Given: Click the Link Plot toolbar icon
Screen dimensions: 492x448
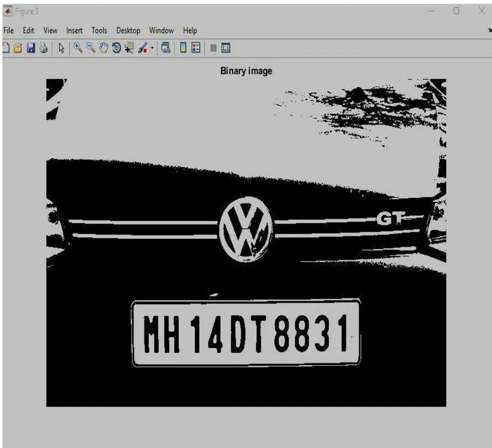Looking at the screenshot, I should point(166,48).
